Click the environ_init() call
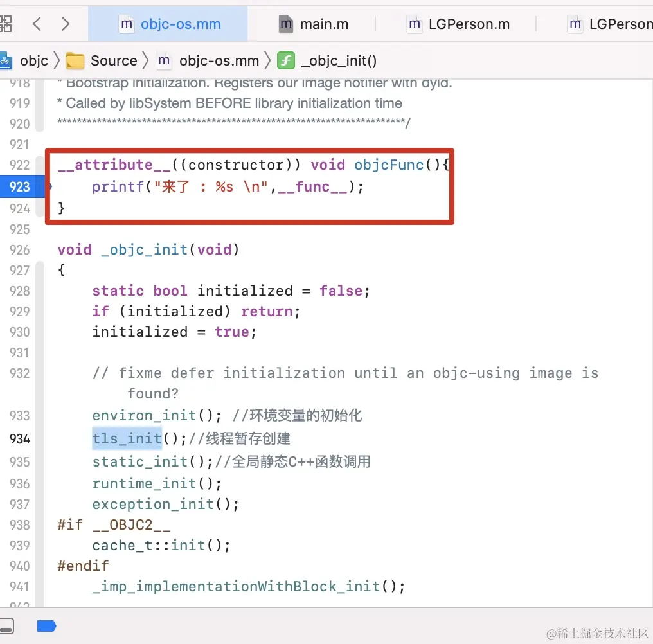653x644 pixels. coord(157,416)
